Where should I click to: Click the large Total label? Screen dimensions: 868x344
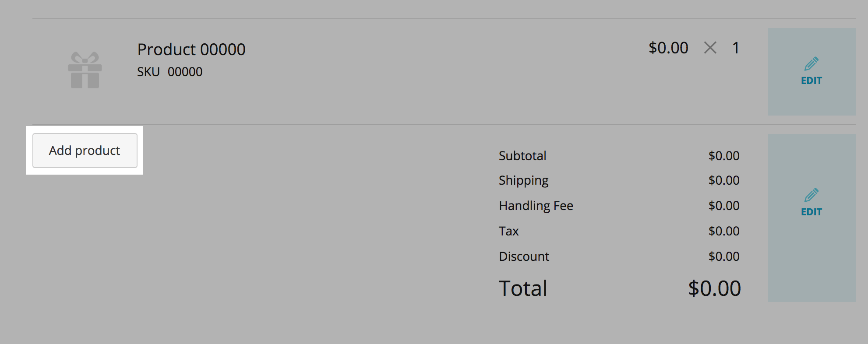523,288
